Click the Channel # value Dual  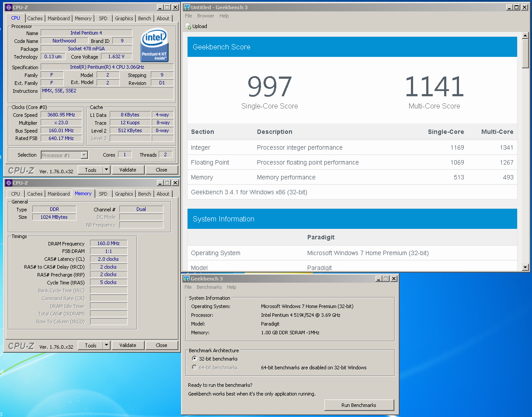pos(141,209)
